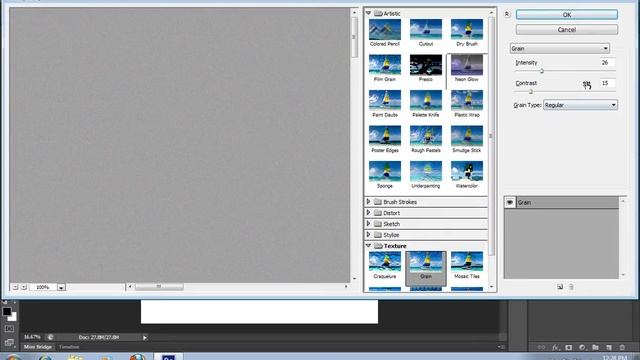Create new adjustment layer icon
Image resolution: width=640 pixels, height=360 pixels.
point(582,347)
